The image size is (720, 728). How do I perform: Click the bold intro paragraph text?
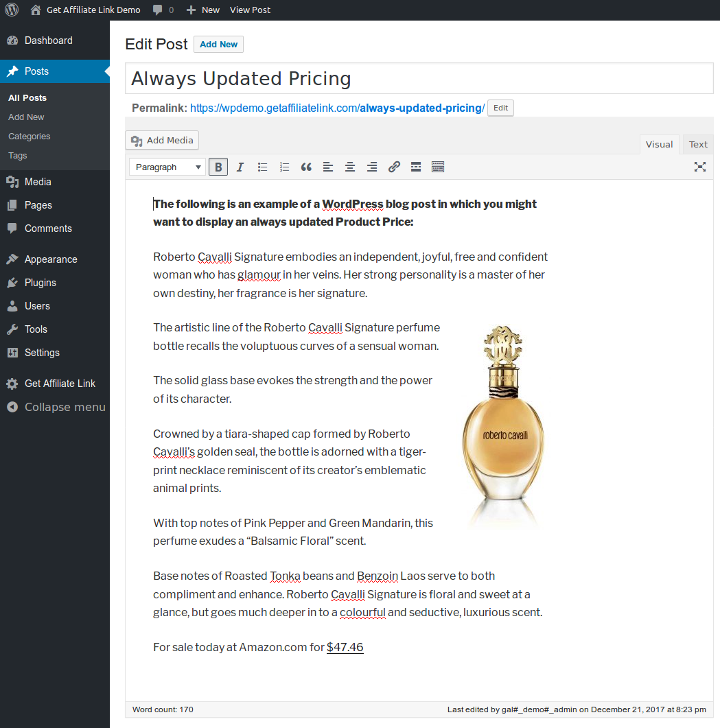pyautogui.click(x=345, y=213)
